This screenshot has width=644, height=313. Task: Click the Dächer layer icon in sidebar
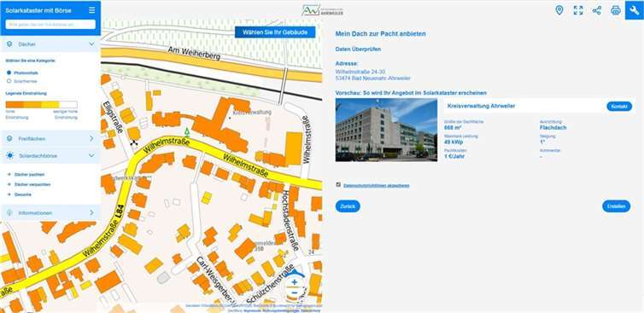click(x=9, y=43)
